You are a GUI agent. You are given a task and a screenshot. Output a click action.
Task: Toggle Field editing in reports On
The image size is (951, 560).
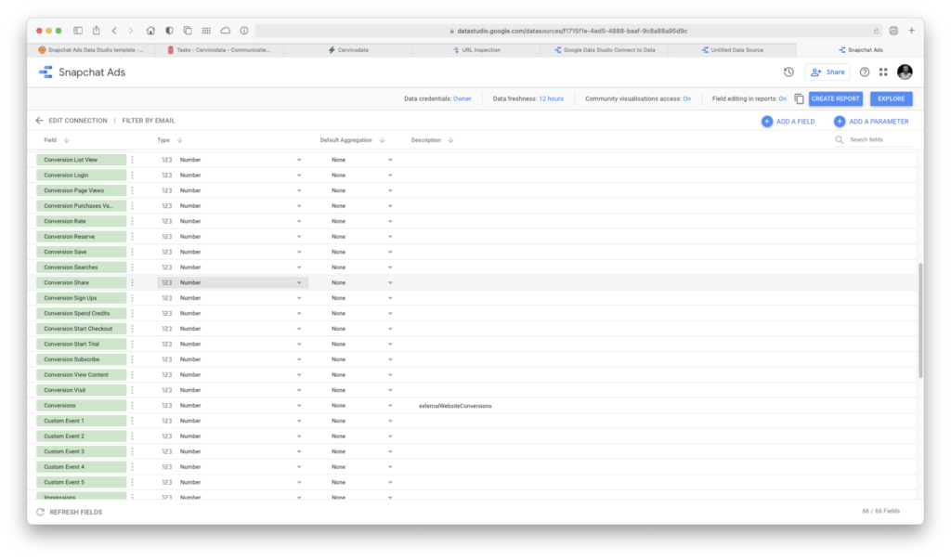(783, 98)
